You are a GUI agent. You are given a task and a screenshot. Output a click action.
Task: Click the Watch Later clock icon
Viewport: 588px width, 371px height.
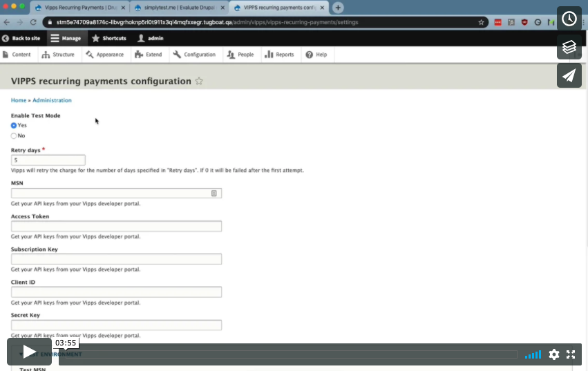(569, 19)
